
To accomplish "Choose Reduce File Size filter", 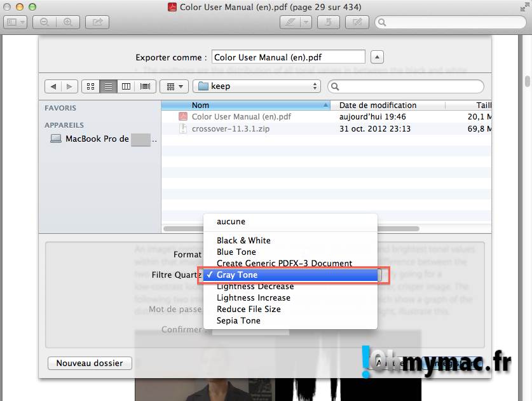I will point(290,309).
